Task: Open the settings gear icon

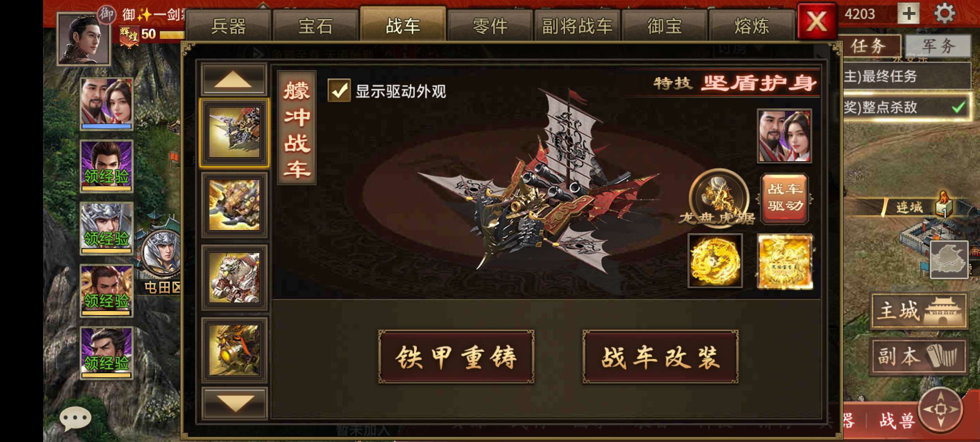Action: pyautogui.click(x=945, y=13)
